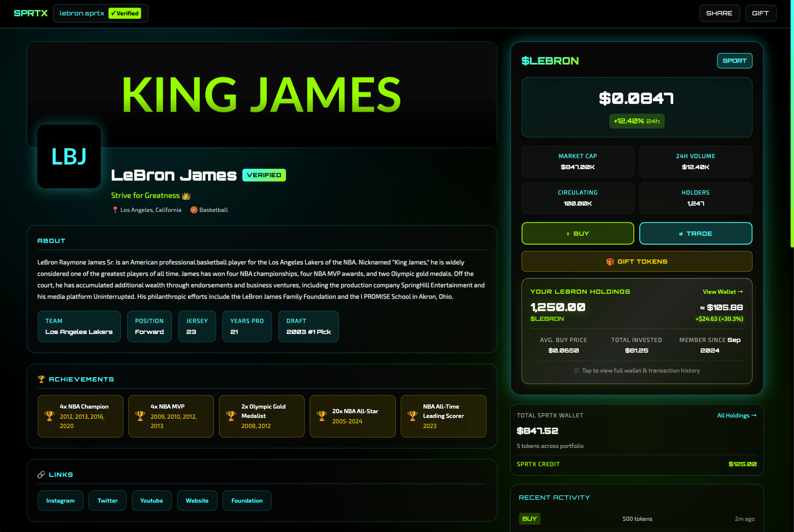Open the Instagram link

(61, 501)
